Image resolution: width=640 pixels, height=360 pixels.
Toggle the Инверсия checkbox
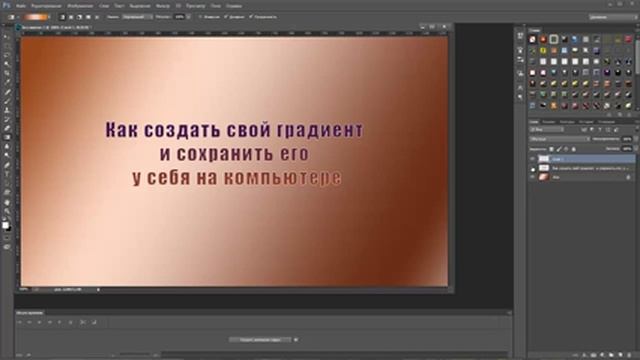coord(200,17)
